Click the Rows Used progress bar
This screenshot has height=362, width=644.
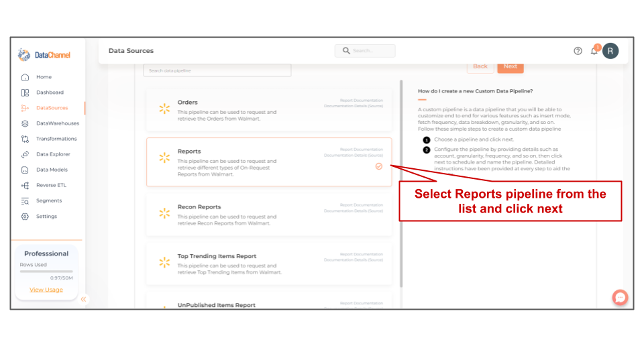[46, 271]
